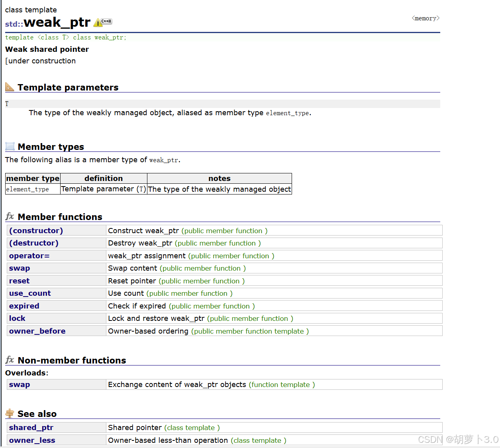The height and width of the screenshot is (448, 500).
Task: Open the shared_ptr See also link
Action: pos(31,427)
